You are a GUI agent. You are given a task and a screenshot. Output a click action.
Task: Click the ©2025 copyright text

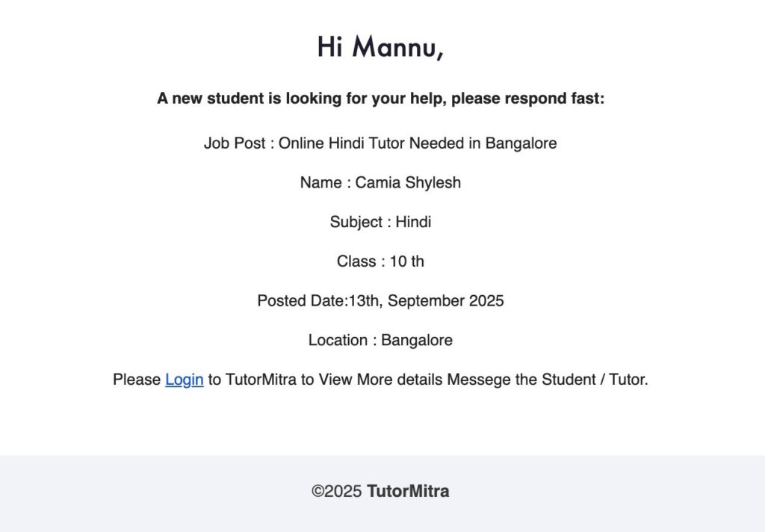[x=337, y=491]
